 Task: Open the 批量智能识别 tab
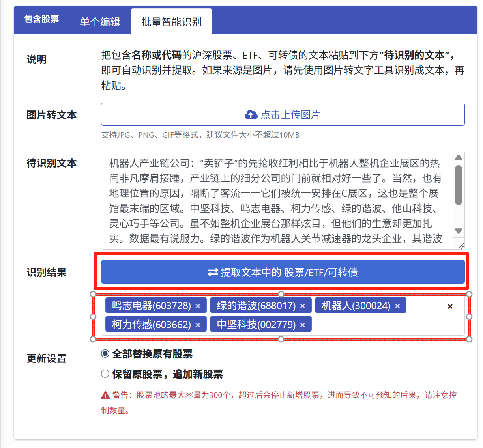(x=171, y=22)
